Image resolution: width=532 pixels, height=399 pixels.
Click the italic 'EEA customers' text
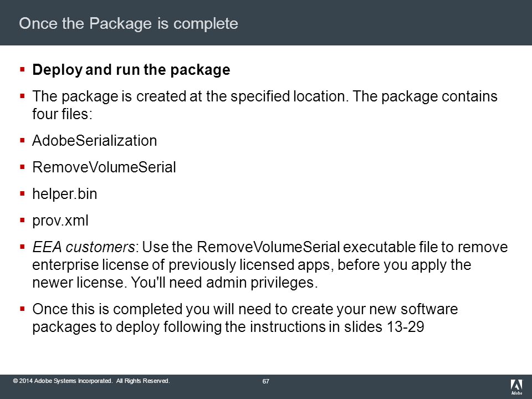tap(84, 247)
